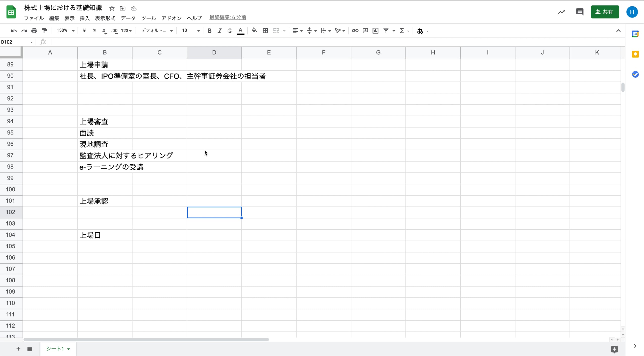Viewport: 644px width, 356px height.
Task: Print the spreadsheet
Action: pos(34,30)
